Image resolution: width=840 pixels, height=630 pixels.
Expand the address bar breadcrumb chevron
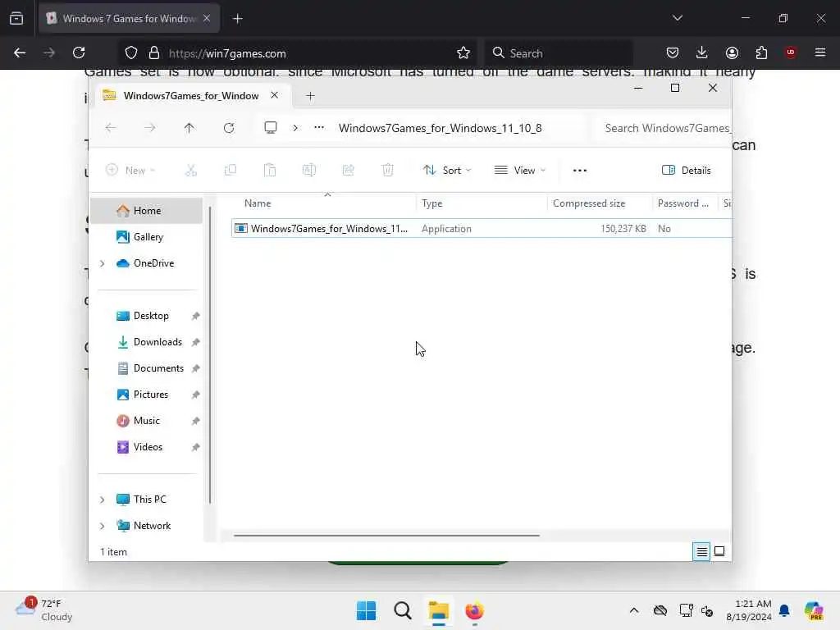tap(295, 128)
